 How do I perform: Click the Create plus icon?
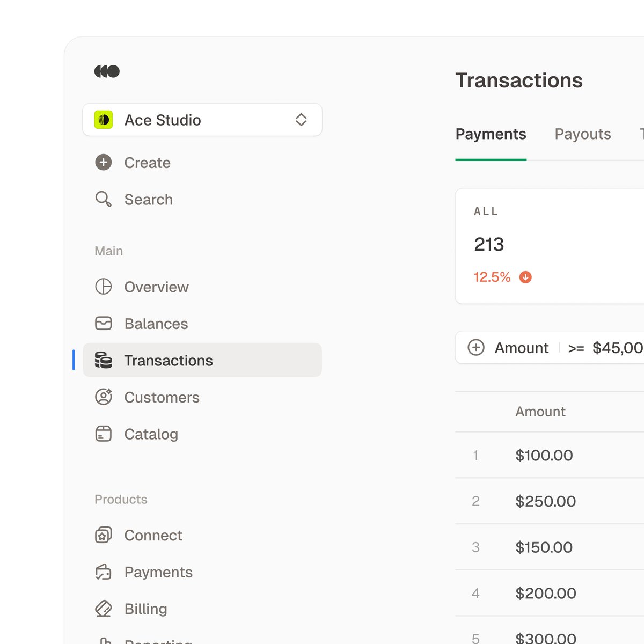tap(104, 163)
